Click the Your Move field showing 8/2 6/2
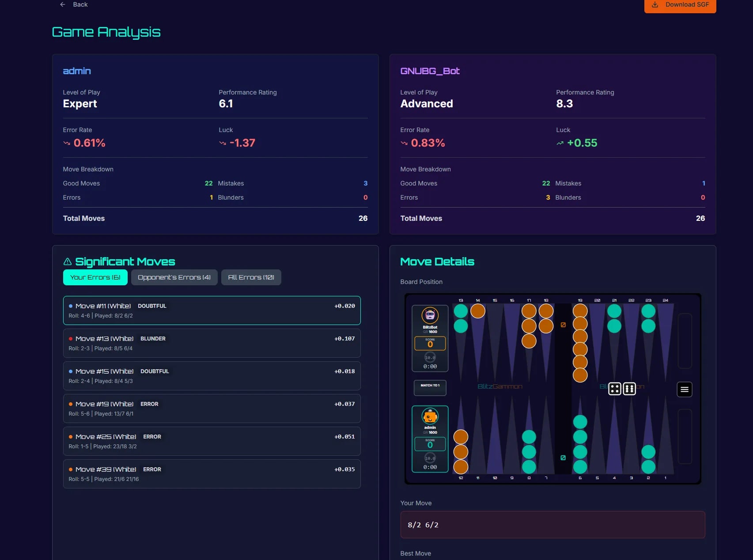This screenshot has height=560, width=753. click(x=552, y=525)
